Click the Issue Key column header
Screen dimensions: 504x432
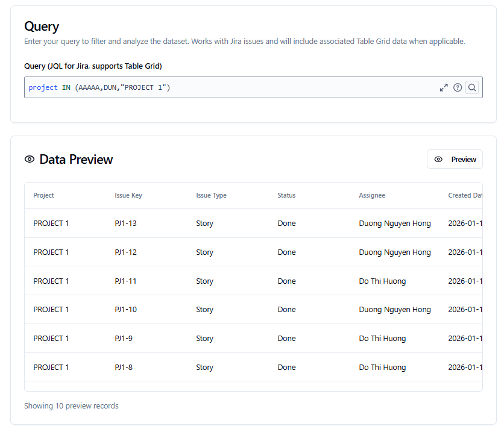[128, 195]
